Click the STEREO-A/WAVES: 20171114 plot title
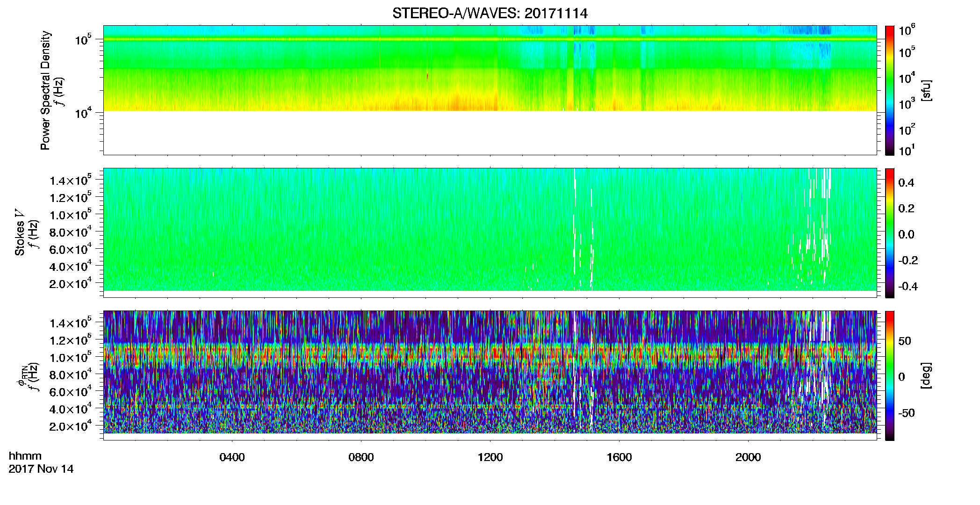This screenshot has width=980, height=505. 490,13
